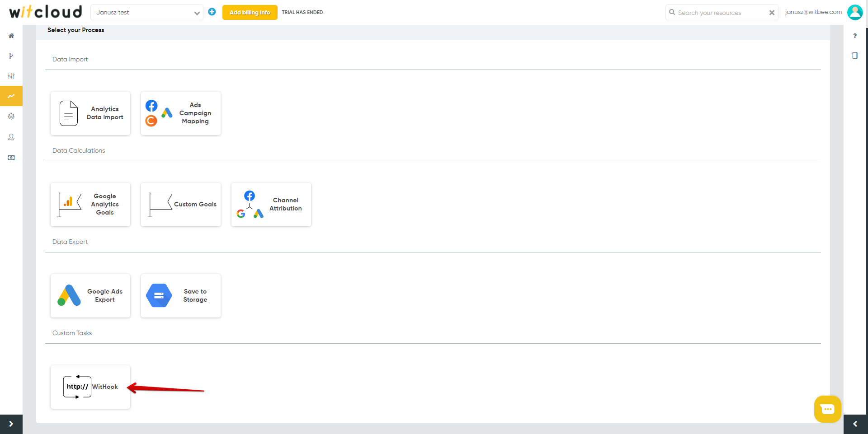
Task: Open the home icon in left sidebar
Action: [x=11, y=36]
